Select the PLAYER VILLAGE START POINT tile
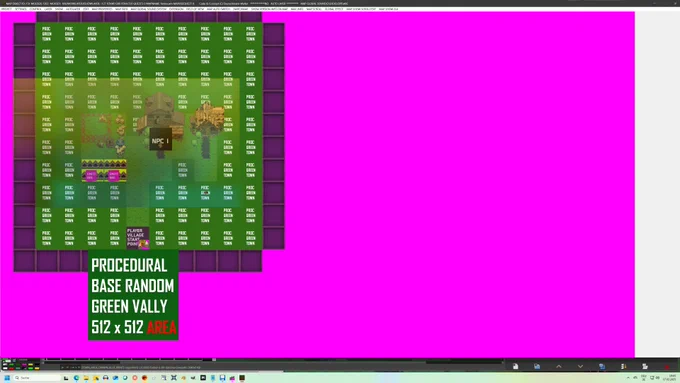Viewport: 680px width, 383px height. (138, 238)
